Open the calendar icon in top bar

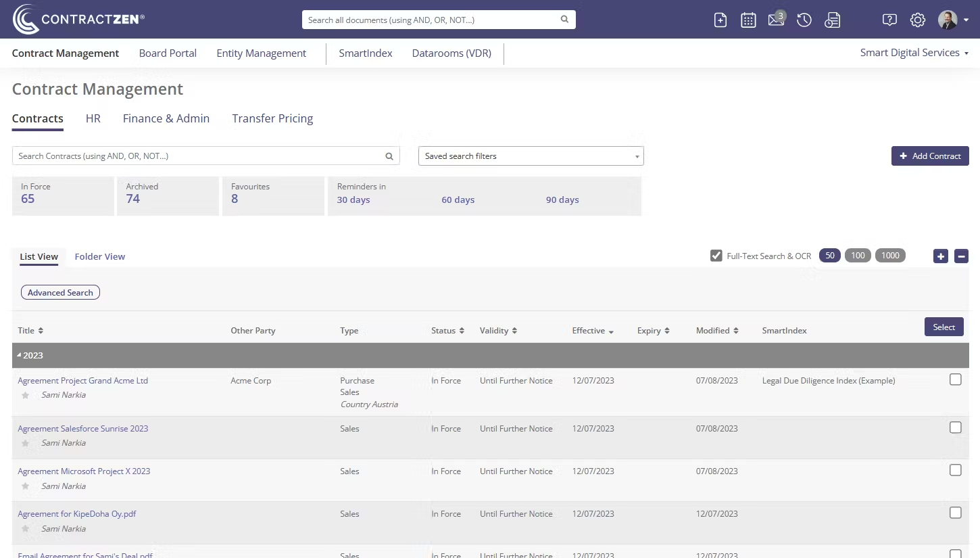click(748, 20)
